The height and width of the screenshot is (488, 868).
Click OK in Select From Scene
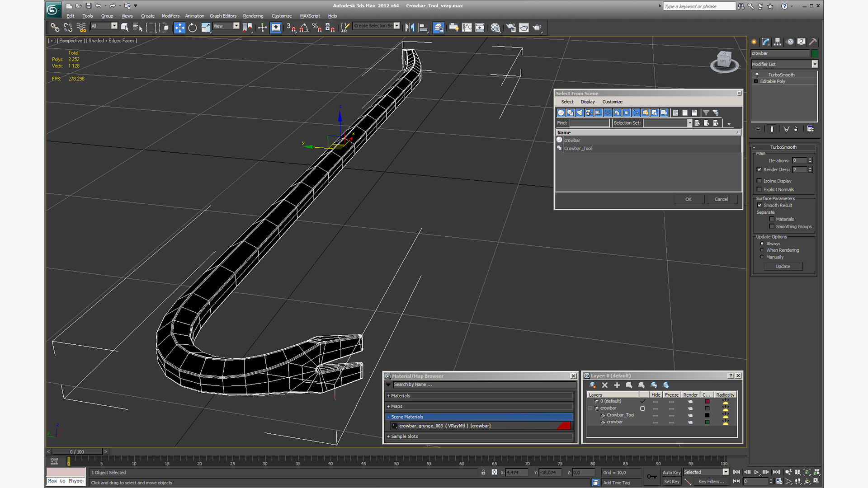[x=688, y=199]
